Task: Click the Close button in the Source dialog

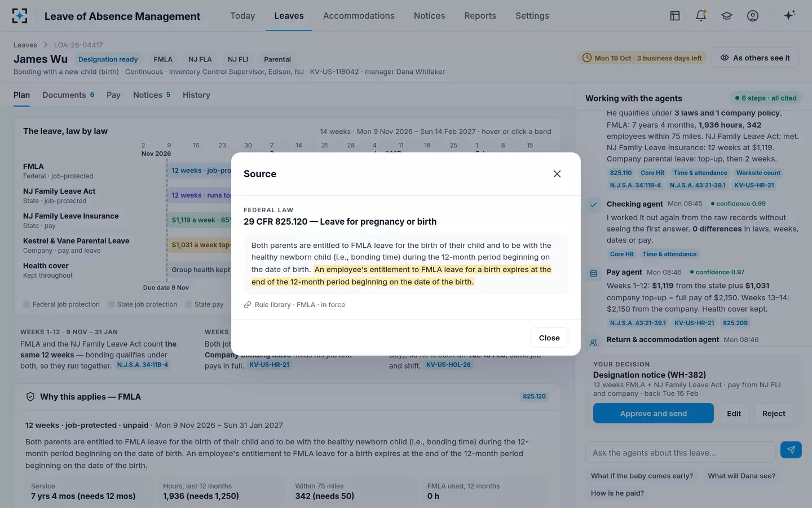Action: coord(549,338)
